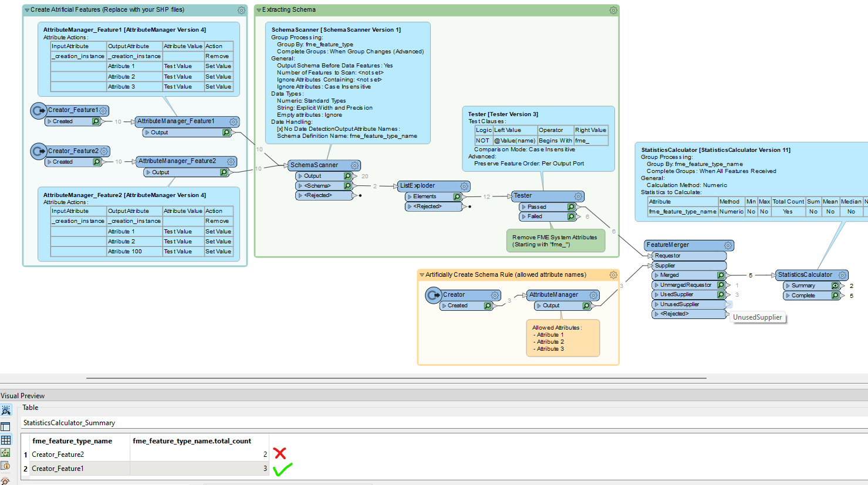Inspect SchemaScanner Output port cache
Image resolution: width=868 pixels, height=485 pixels.
click(347, 176)
